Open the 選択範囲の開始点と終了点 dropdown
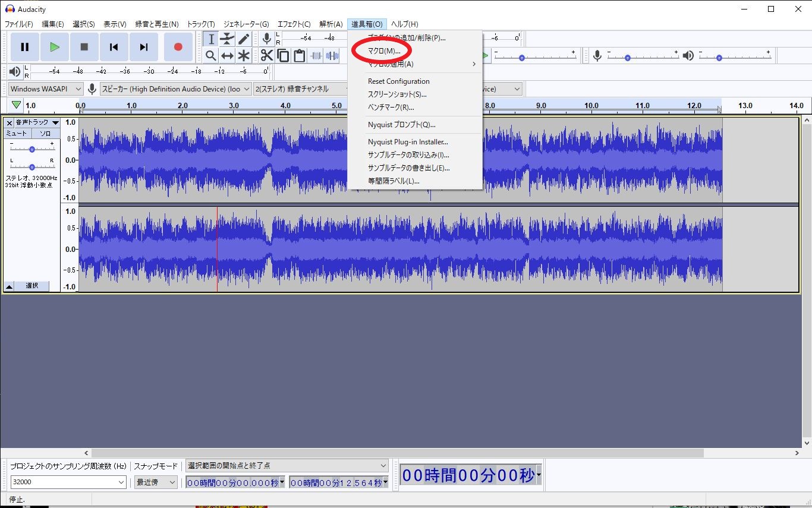Image resolution: width=812 pixels, height=508 pixels. coord(287,466)
